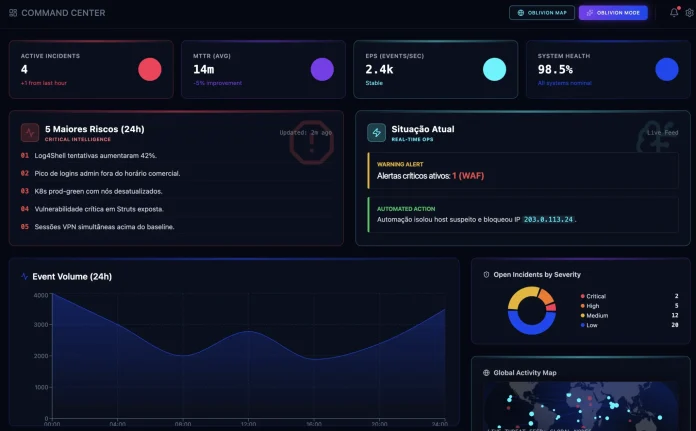Click the 1 (WAF) critical alert count
Viewport: 696px width, 431px height.
pyautogui.click(x=468, y=176)
